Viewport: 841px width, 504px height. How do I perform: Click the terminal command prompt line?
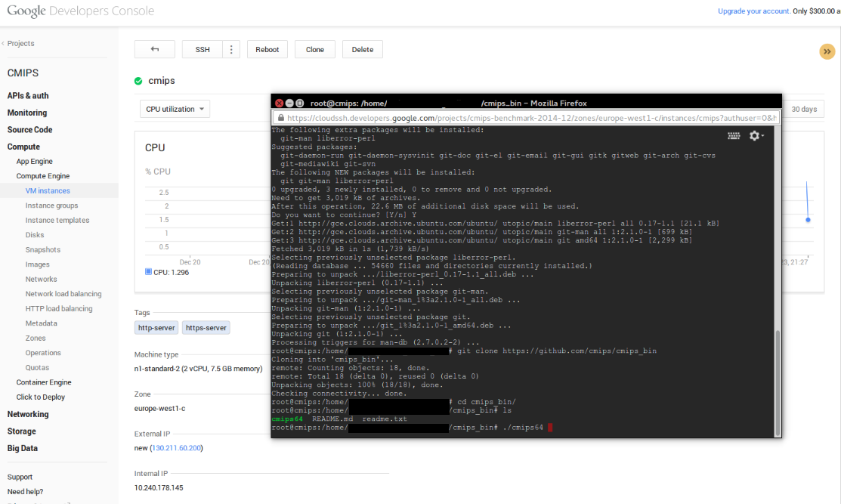pyautogui.click(x=412, y=428)
